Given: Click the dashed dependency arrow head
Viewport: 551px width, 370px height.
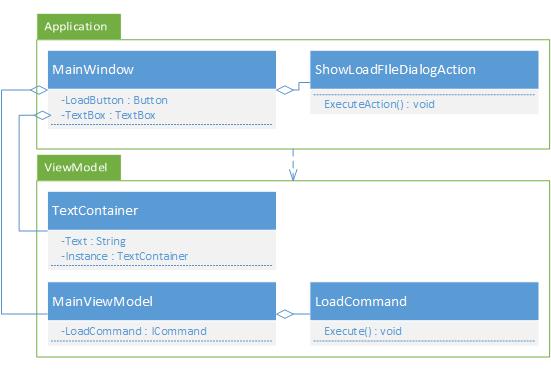Looking at the screenshot, I should click(x=293, y=175).
